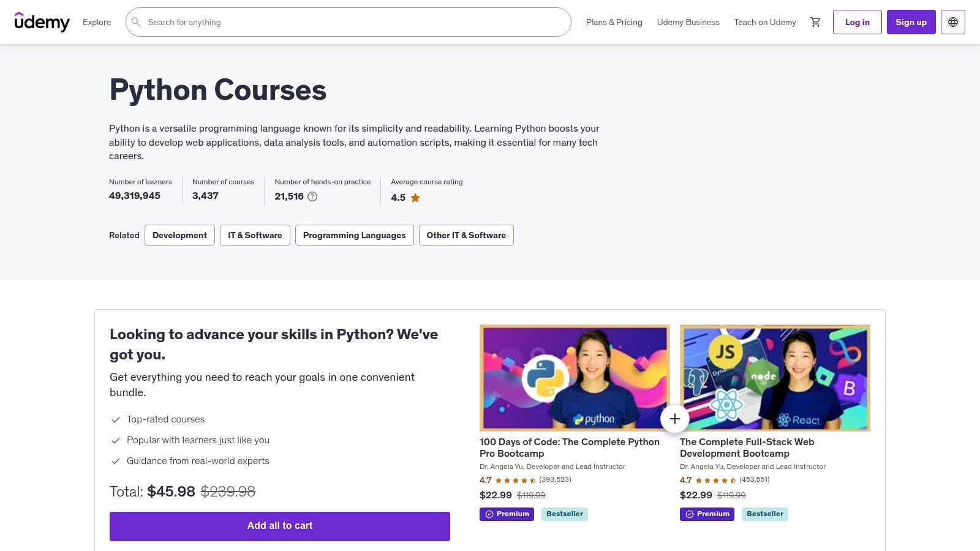Focus the Search for anything field
This screenshot has width=980, height=551.
point(355,22)
